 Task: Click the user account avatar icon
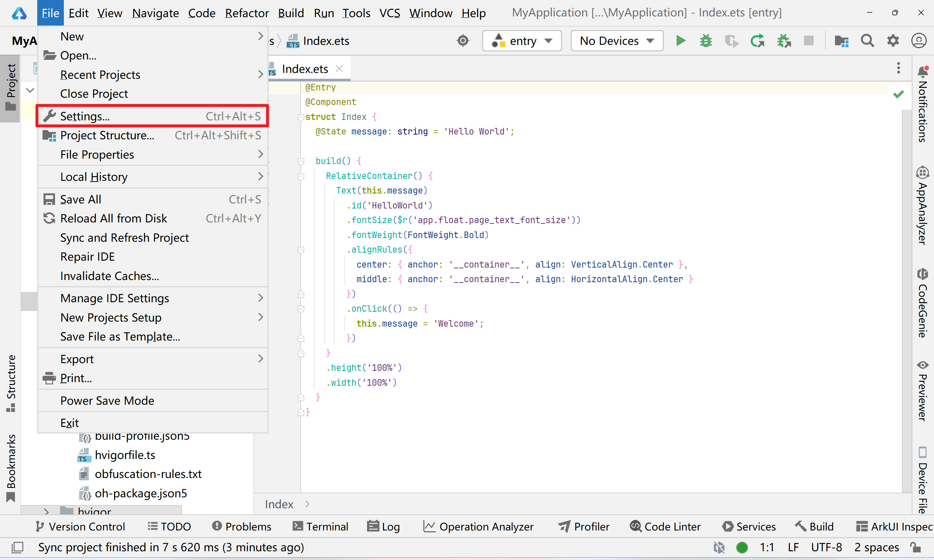(919, 40)
